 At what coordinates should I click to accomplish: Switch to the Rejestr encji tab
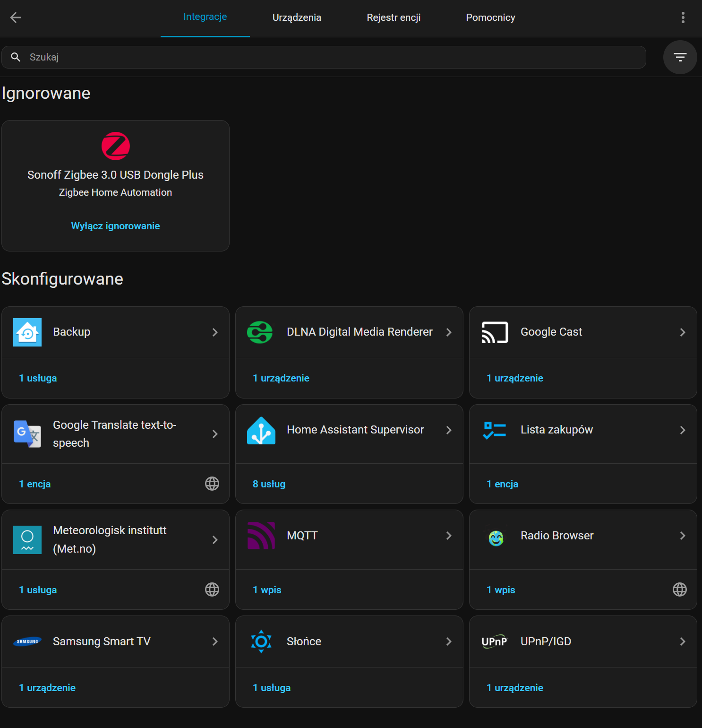[394, 18]
